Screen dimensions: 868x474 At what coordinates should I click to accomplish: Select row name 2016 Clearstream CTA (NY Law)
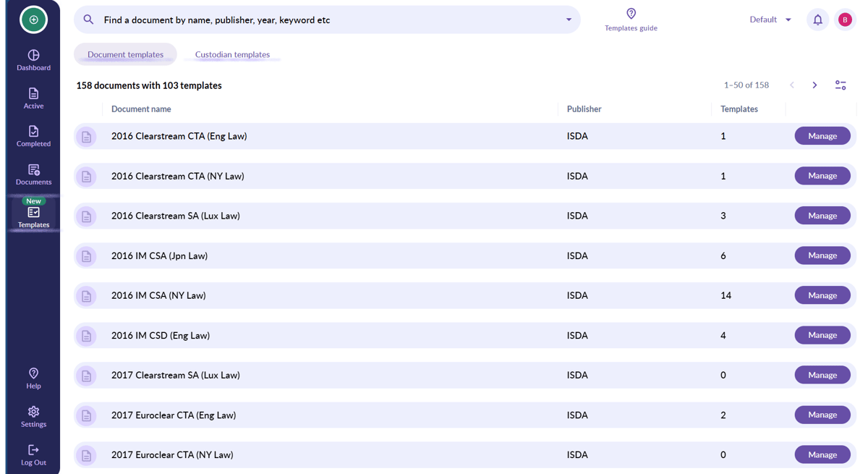[x=177, y=176]
